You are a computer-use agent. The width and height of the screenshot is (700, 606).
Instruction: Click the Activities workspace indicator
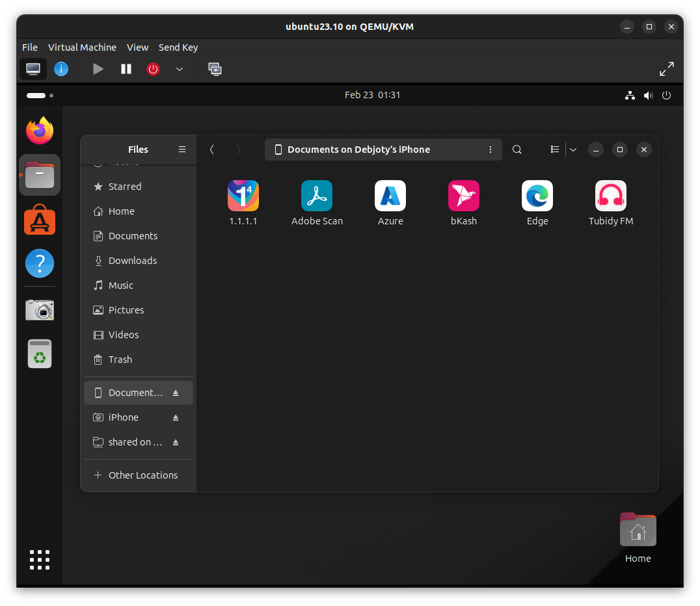[x=40, y=95]
